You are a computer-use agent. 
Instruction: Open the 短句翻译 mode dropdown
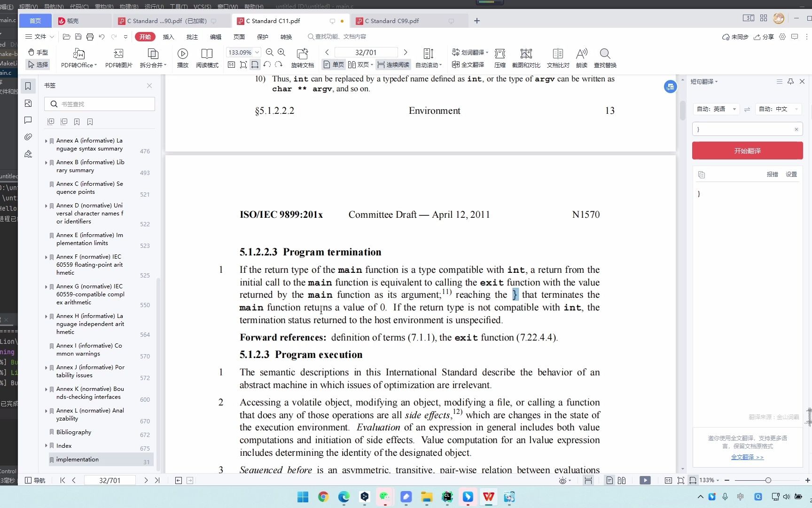pos(704,81)
